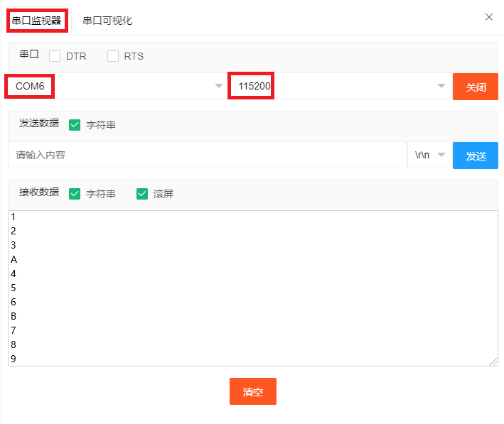This screenshot has width=504, height=424.
Task: Switch to the 串口监视器 tab
Action: point(37,21)
